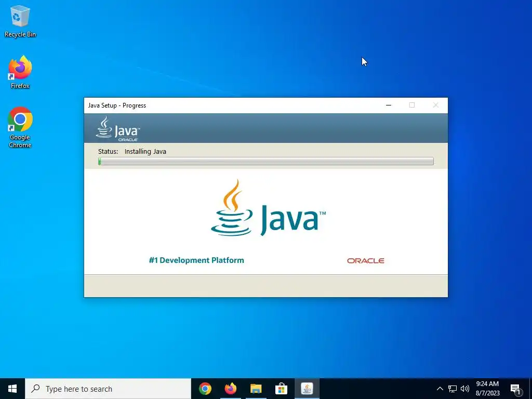Select the Java Setup taskbar icon

[x=307, y=389]
